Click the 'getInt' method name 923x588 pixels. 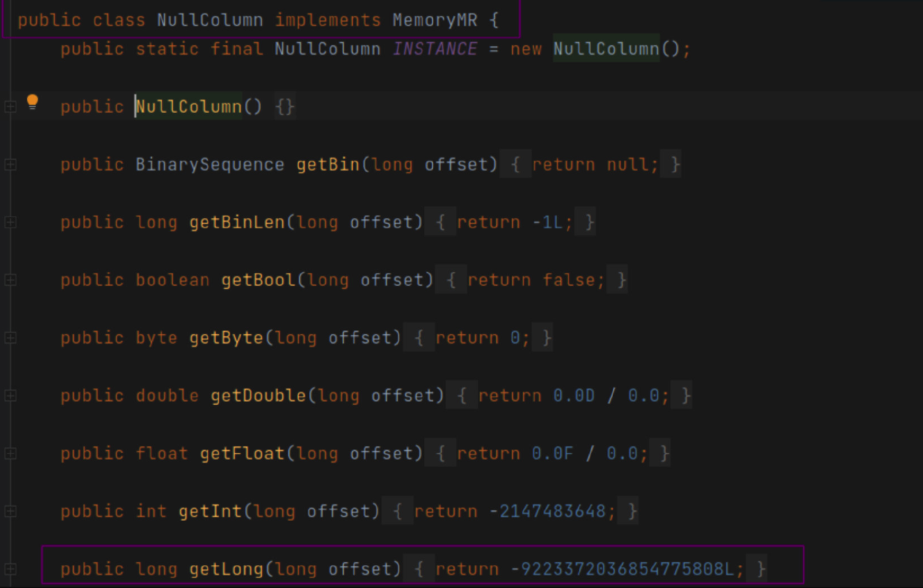210,511
